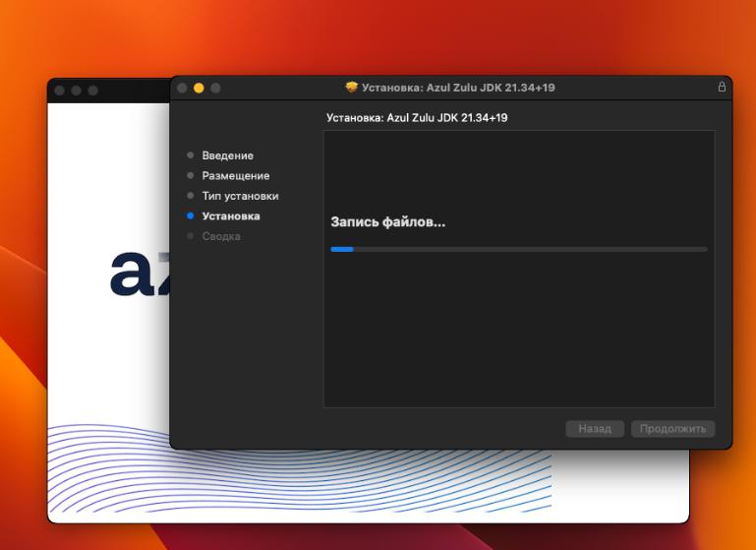The height and width of the screenshot is (550, 756).
Task: Select the Введение step in sidebar
Action: (227, 155)
